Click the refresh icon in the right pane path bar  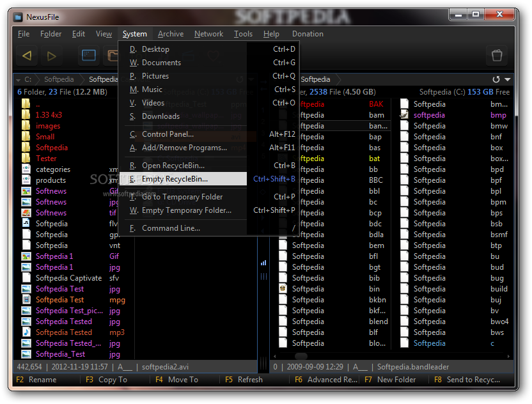[x=496, y=79]
